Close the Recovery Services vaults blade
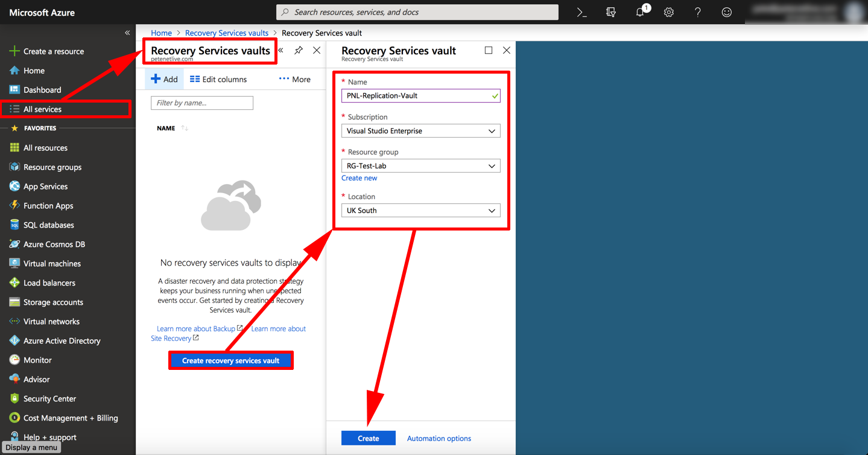 pyautogui.click(x=317, y=51)
